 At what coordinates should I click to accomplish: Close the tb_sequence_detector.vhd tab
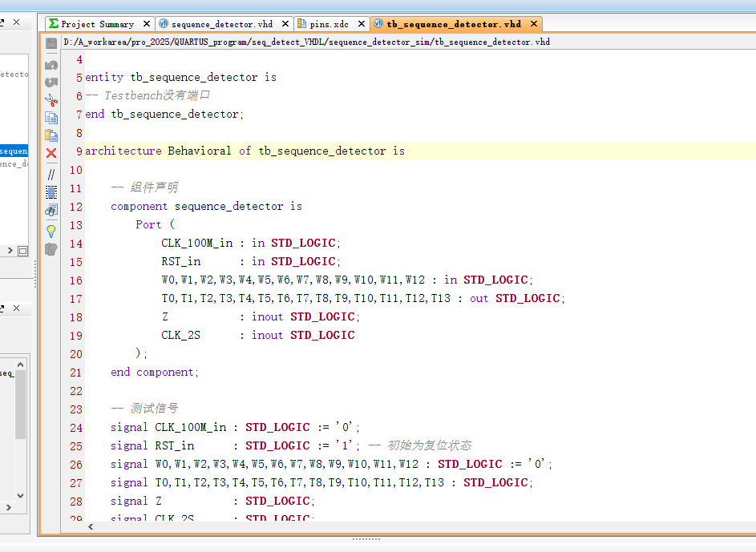(534, 23)
